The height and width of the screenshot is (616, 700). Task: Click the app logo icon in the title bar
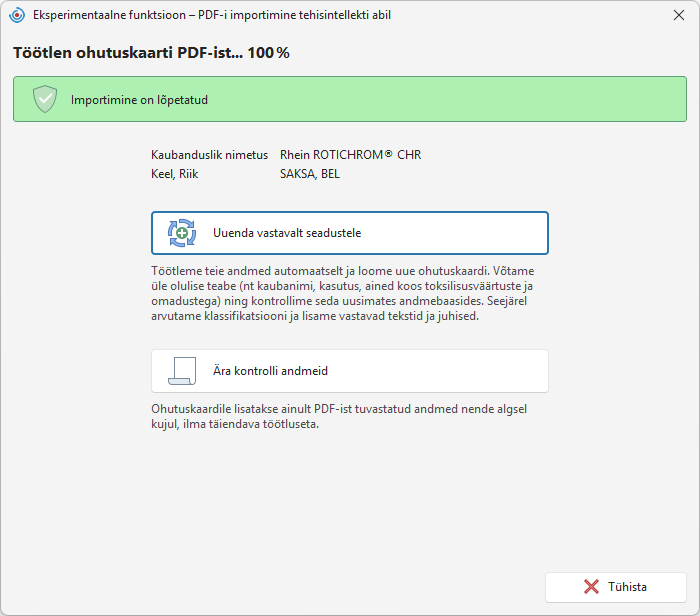(x=17, y=15)
